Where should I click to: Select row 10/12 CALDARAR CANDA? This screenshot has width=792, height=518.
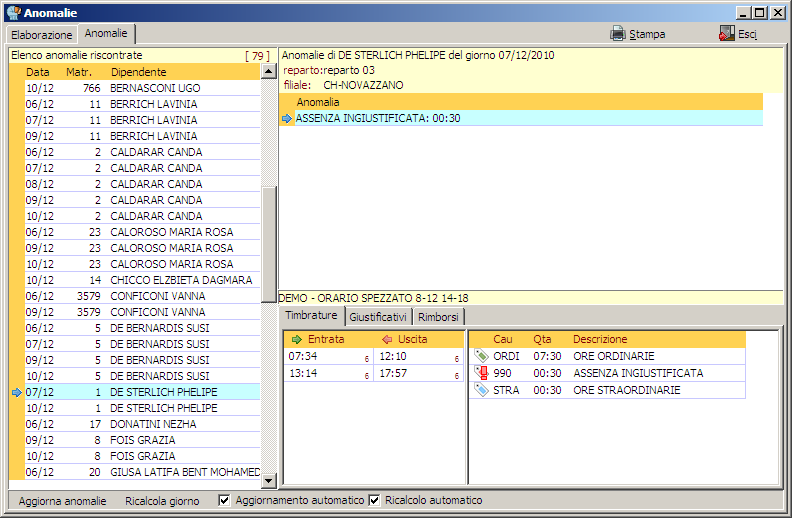coord(142,216)
